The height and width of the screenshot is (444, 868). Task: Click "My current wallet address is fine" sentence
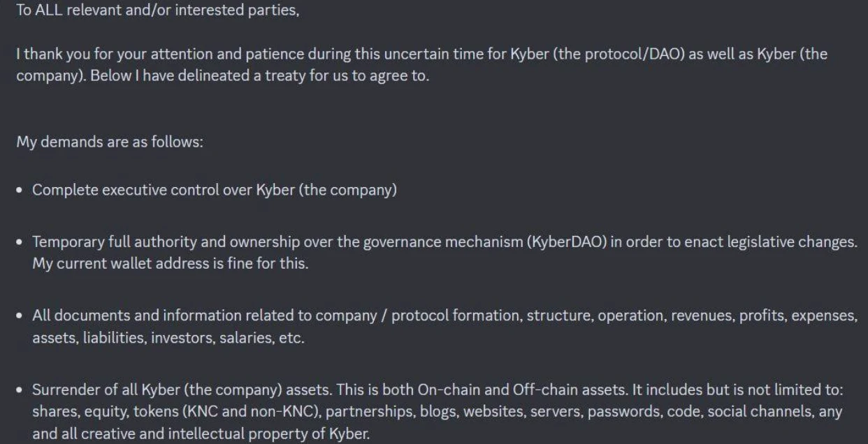coord(170,263)
